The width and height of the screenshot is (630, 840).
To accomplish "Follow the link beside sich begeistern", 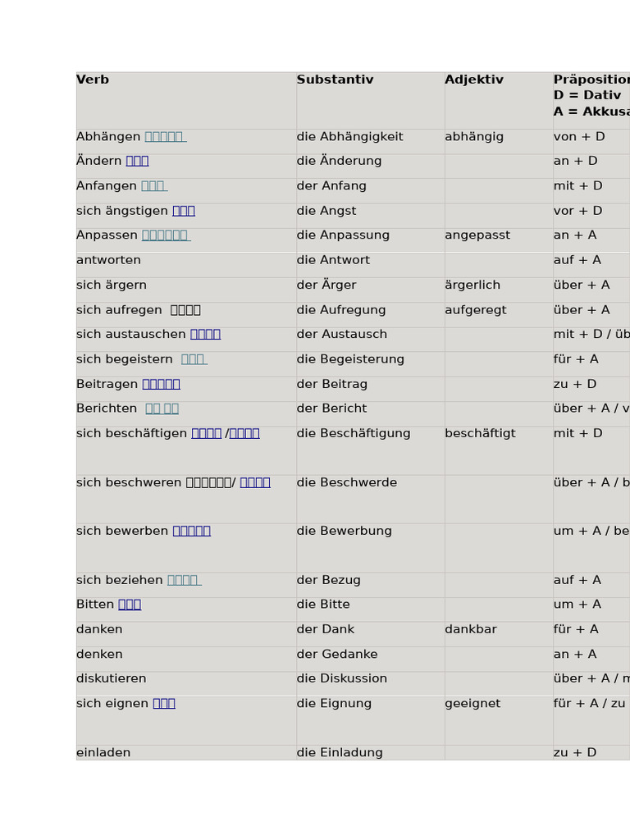I will [x=194, y=359].
